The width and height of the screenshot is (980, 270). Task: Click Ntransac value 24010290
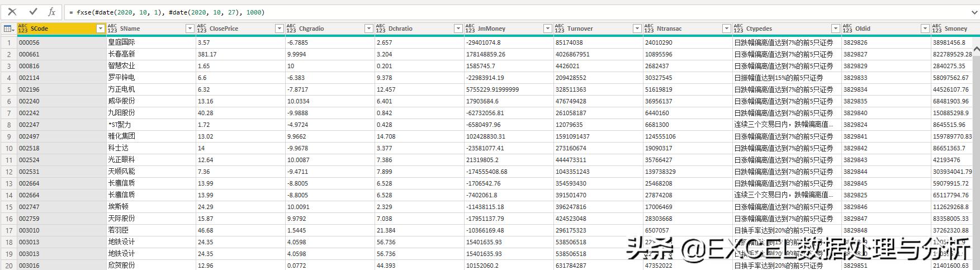pos(688,42)
